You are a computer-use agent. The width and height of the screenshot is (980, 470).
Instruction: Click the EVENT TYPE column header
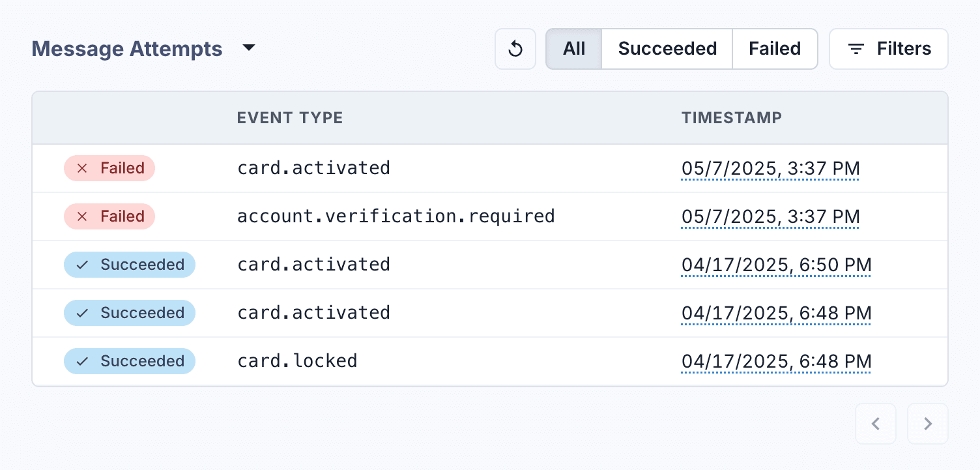pyautogui.click(x=290, y=118)
